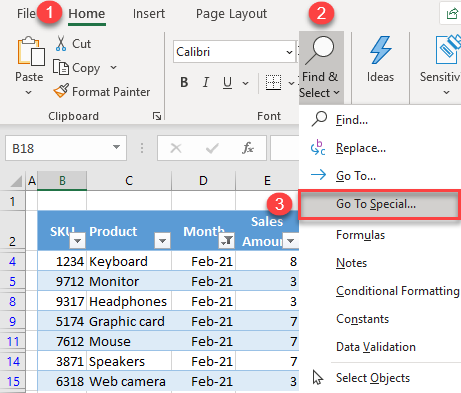This screenshot has height=393, width=461.
Task: Click the Cut scissors icon
Action: click(61, 44)
